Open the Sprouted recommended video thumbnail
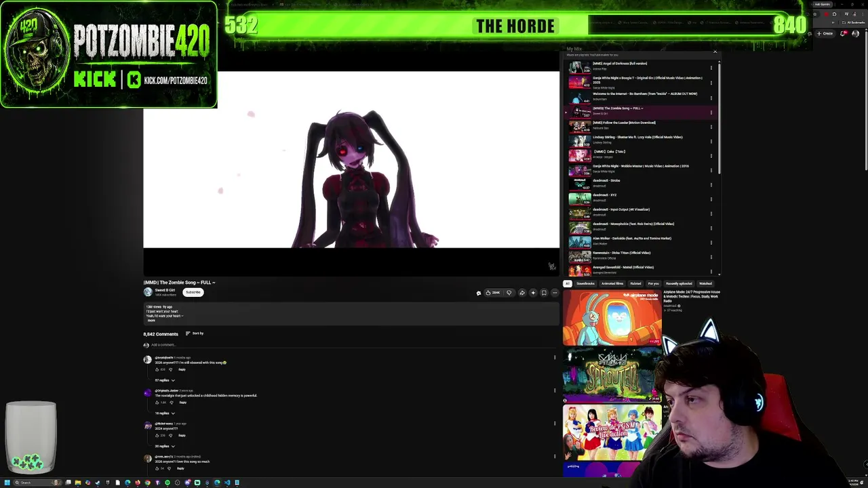 pos(612,375)
